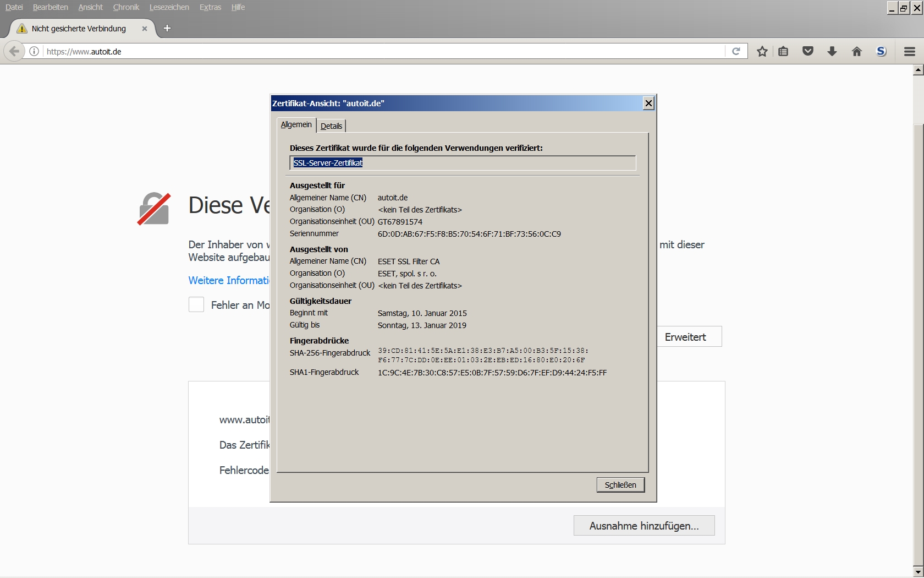Screen dimensions: 924x578
Task: Click the back navigation arrow
Action: 14,52
